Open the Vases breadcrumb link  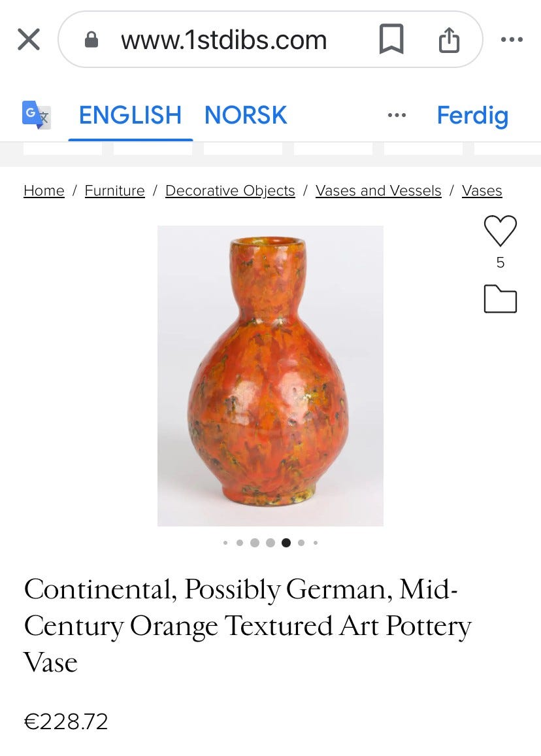tap(482, 190)
